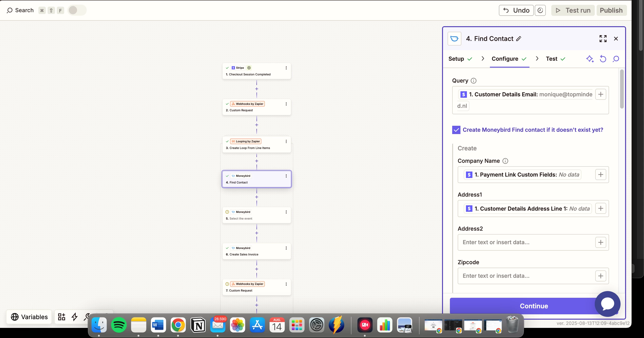The height and width of the screenshot is (338, 644).
Task: Click the Company Name info icon
Action: tap(505, 161)
